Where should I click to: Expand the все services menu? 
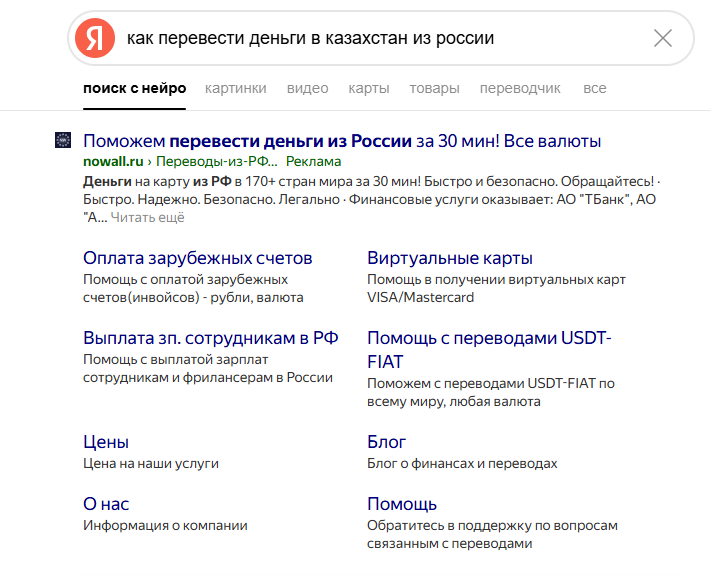595,88
